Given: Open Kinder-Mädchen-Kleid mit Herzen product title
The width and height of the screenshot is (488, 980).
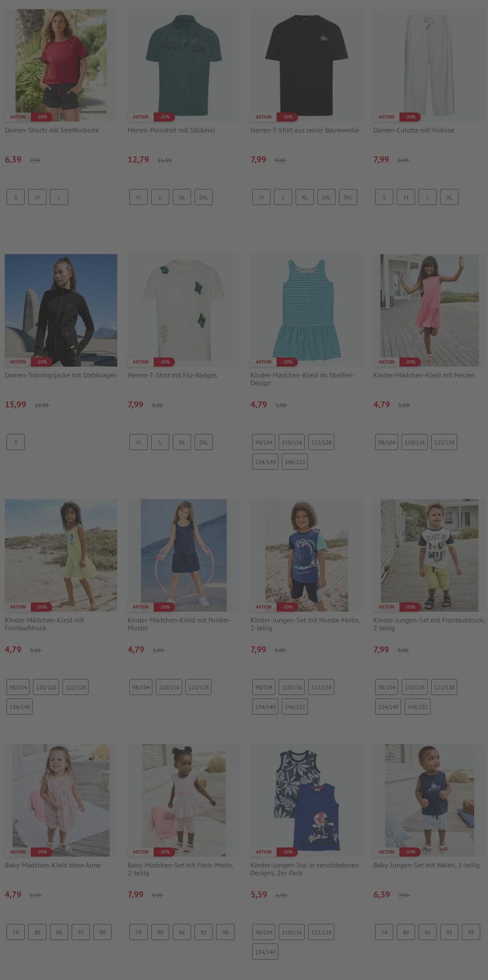Looking at the screenshot, I should pos(424,375).
